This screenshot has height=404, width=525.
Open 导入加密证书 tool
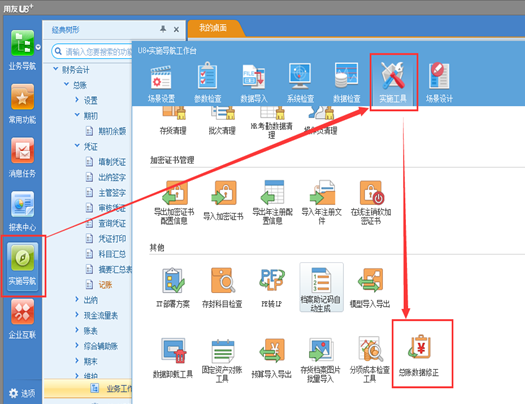(x=223, y=201)
